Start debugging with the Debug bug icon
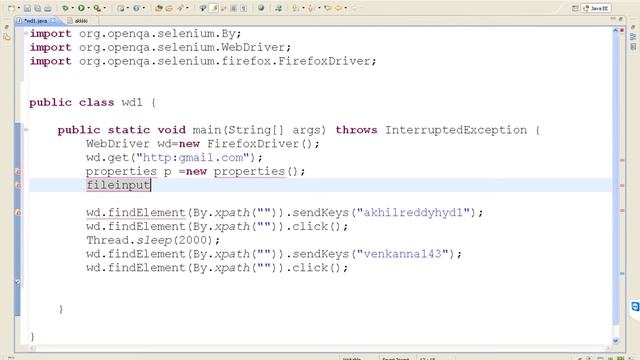The width and height of the screenshot is (640, 360). tap(65, 8)
